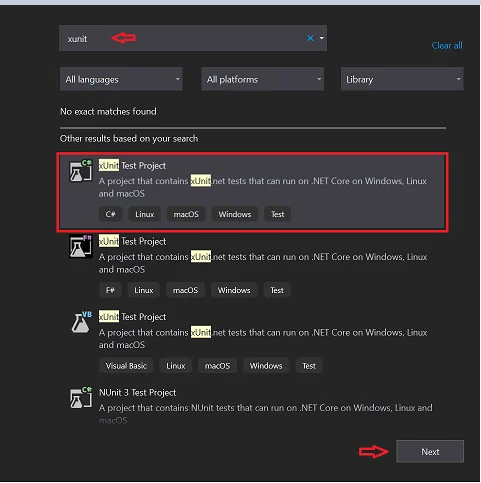Click the F# xUnit Test Project flask icon
Viewport: 481px width, 483px height.
tap(80, 246)
